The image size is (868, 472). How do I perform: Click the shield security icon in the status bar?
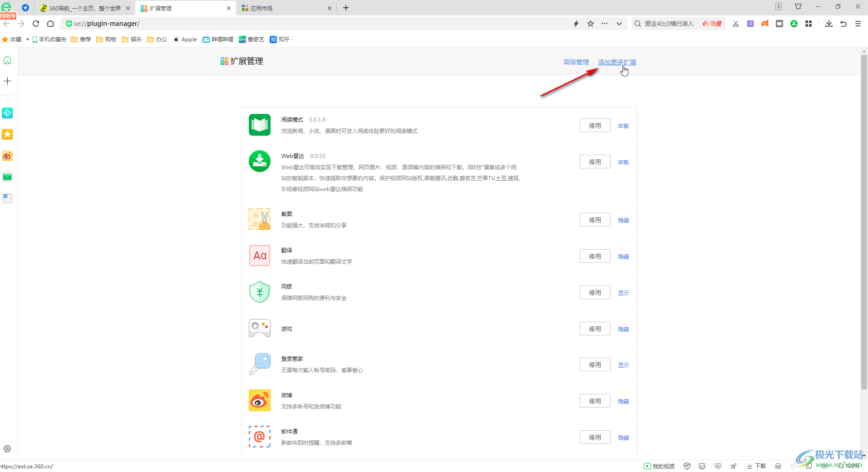pos(687,466)
